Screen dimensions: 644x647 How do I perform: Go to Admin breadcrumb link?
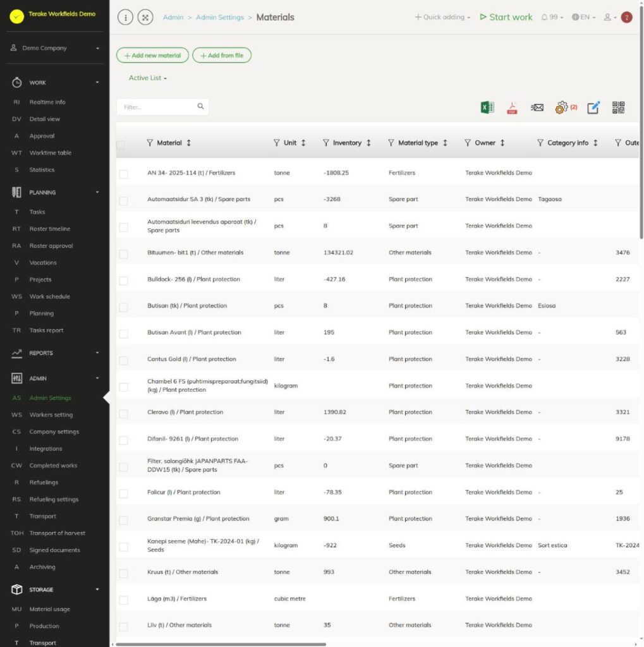(x=173, y=17)
